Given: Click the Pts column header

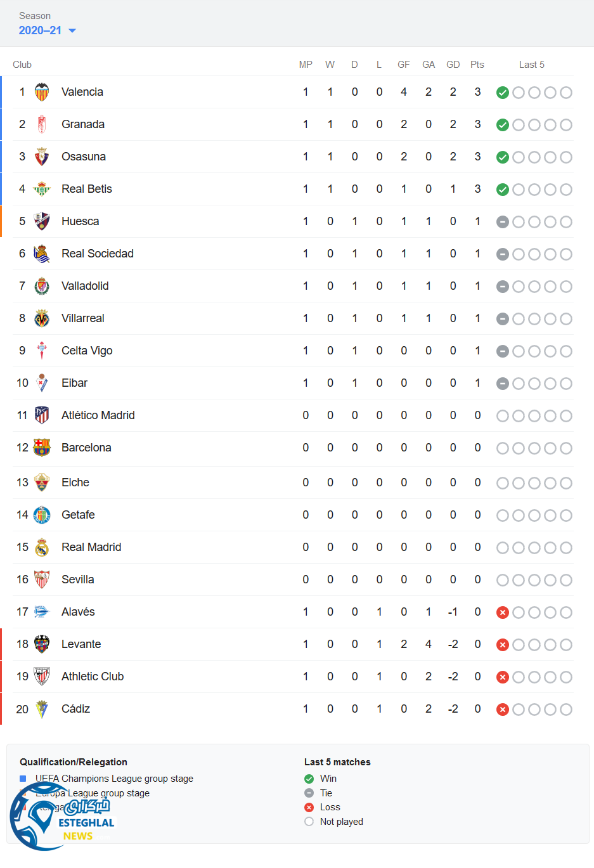Looking at the screenshot, I should (x=477, y=65).
